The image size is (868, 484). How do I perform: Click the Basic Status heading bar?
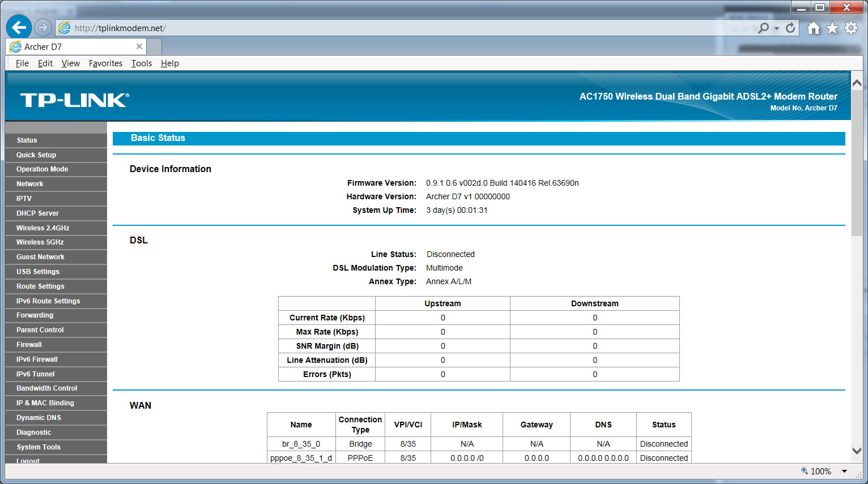[x=479, y=138]
